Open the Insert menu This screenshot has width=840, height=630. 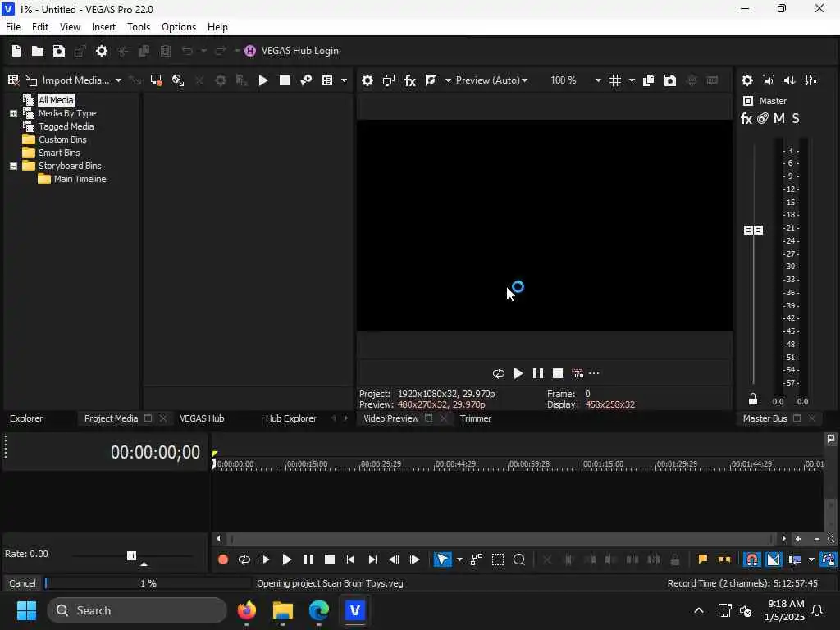pos(103,27)
